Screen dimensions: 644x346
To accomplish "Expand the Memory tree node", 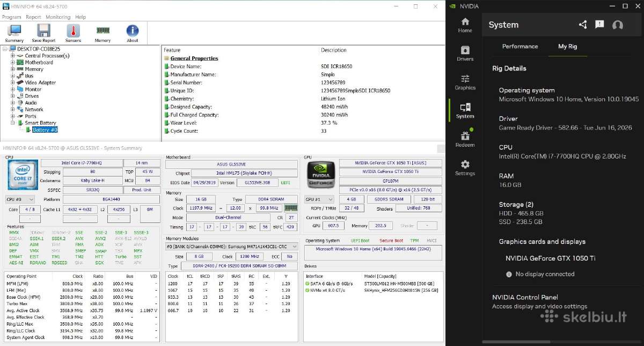I will click(12, 69).
